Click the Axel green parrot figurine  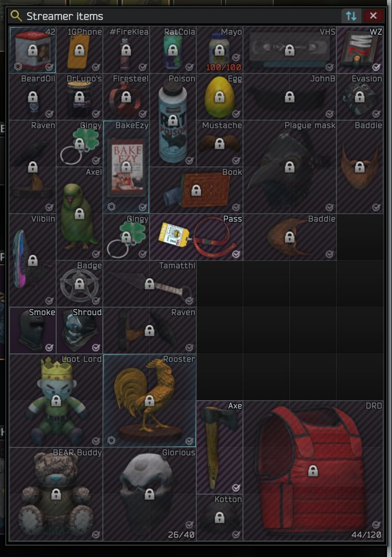[x=79, y=213]
